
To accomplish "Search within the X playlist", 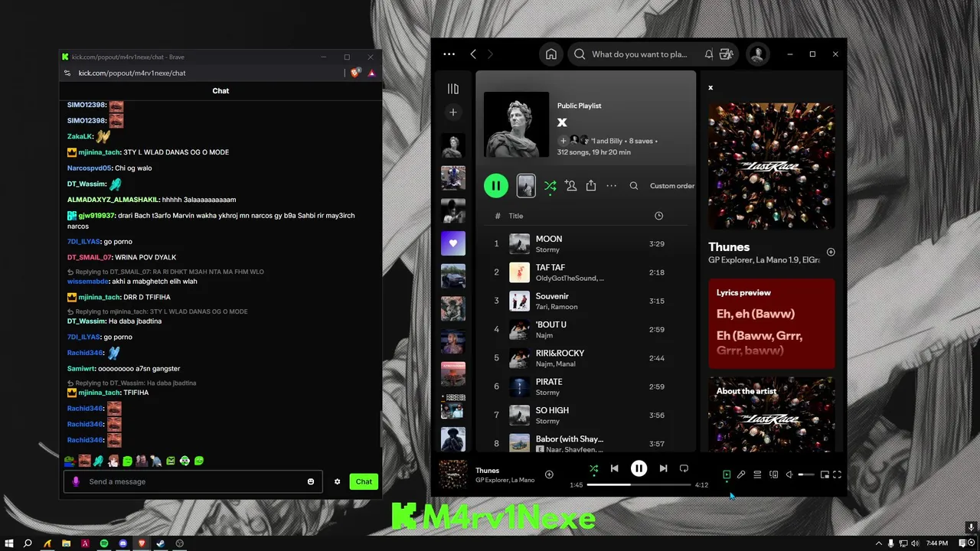I will [x=634, y=185].
